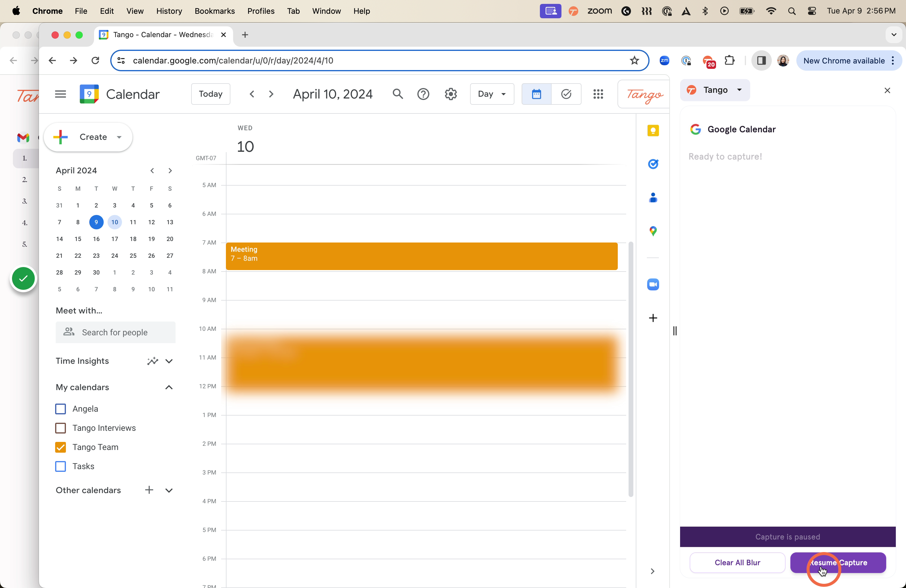Screen dimensions: 906x588
Task: Enable the Angela calendar checkbox
Action: coord(61,409)
